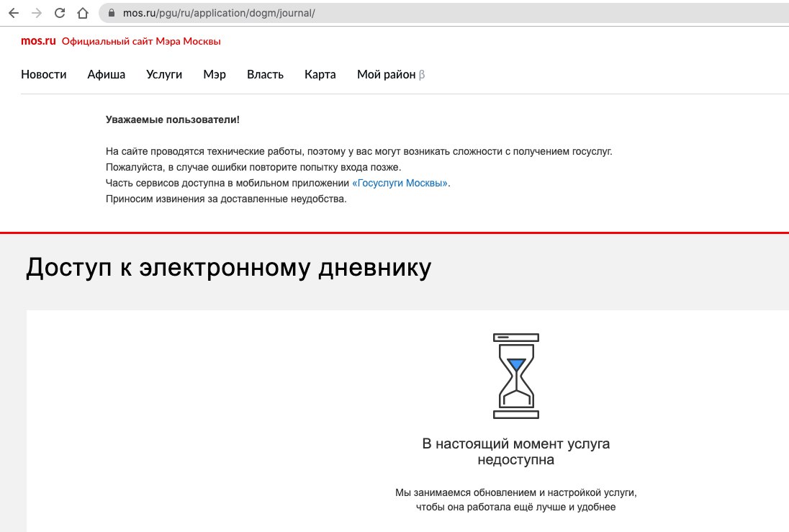Focus the address bar with mos.ru URL
This screenshot has height=532, width=789.
point(443,13)
